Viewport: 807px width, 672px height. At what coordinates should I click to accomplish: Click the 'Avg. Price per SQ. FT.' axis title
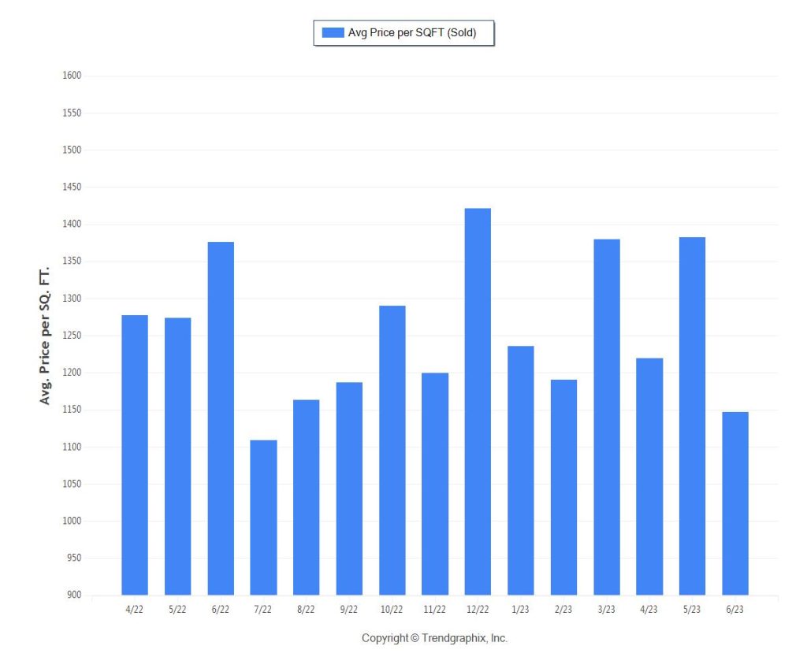pyautogui.click(x=45, y=336)
